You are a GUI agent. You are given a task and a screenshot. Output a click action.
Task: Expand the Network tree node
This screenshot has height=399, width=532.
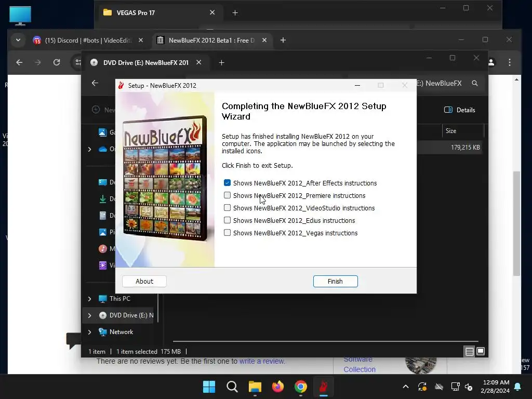point(89,332)
